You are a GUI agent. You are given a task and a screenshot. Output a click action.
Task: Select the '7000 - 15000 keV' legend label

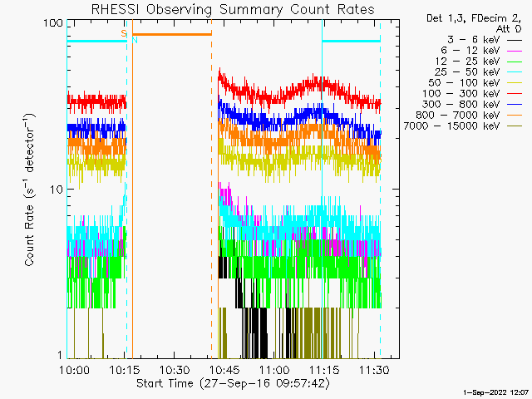[451, 126]
